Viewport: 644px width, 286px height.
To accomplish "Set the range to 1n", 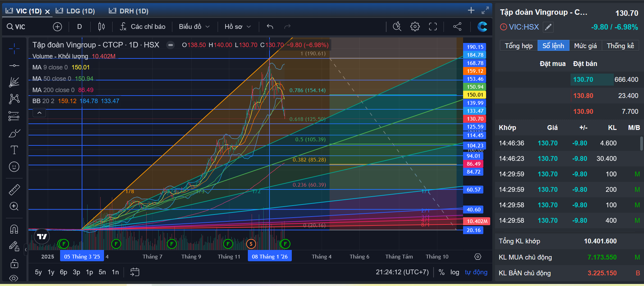I will (x=115, y=272).
